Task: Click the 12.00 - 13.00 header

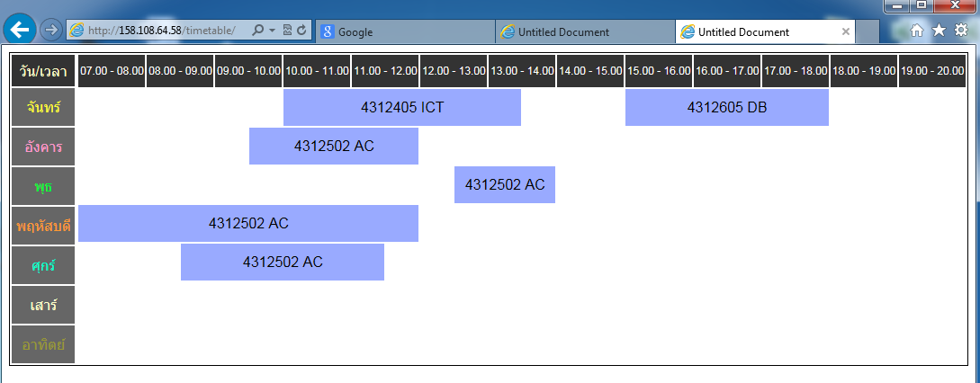Action: pyautogui.click(x=454, y=71)
